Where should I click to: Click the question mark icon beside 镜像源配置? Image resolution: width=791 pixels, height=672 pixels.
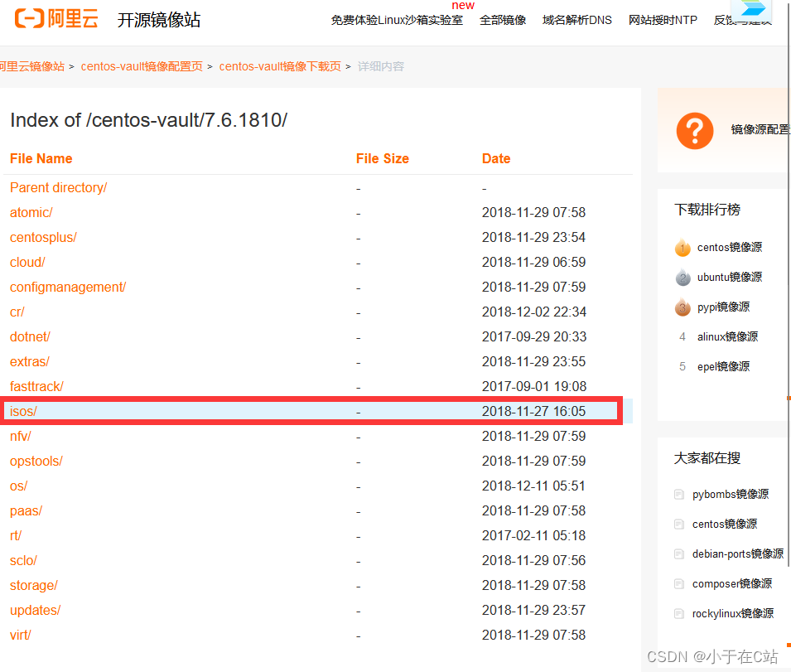694,130
